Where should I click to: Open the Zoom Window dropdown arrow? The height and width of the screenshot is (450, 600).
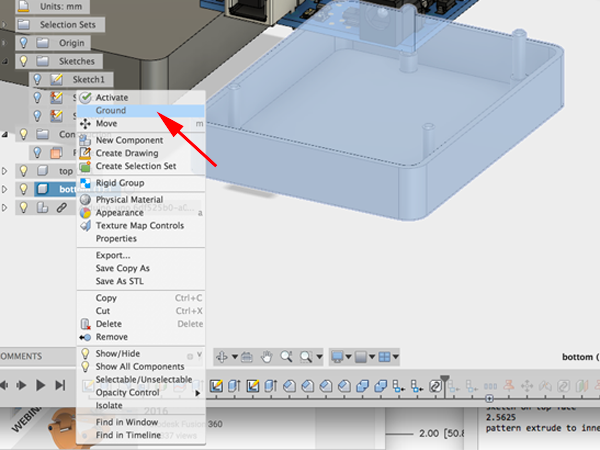pyautogui.click(x=319, y=357)
